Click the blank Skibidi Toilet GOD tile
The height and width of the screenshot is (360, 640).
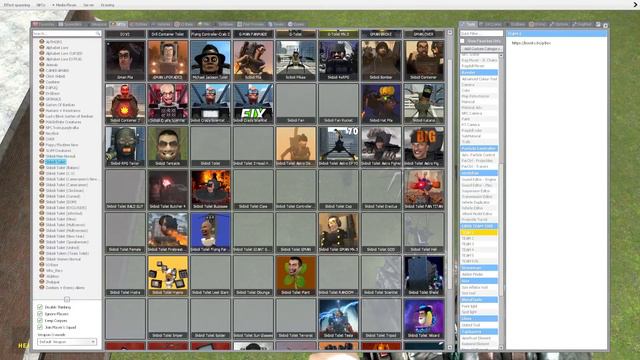click(381, 233)
